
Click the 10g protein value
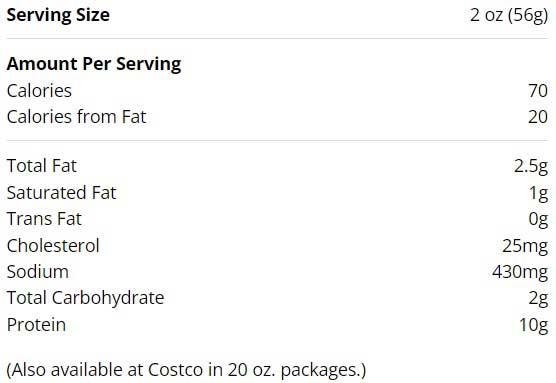coord(534,325)
